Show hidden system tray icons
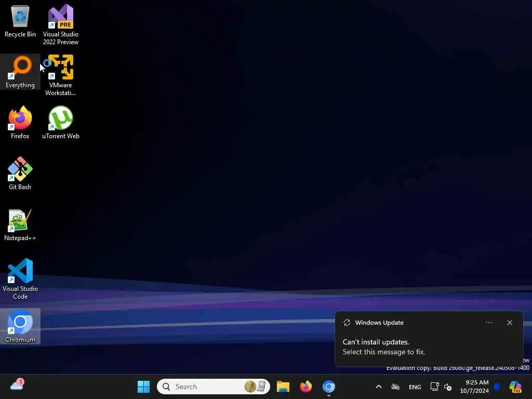The image size is (532, 399). coord(379,387)
